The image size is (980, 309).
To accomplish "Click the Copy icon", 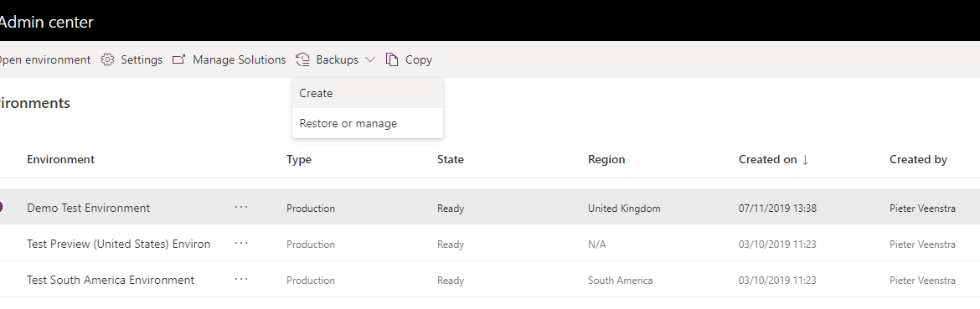I will 392,60.
